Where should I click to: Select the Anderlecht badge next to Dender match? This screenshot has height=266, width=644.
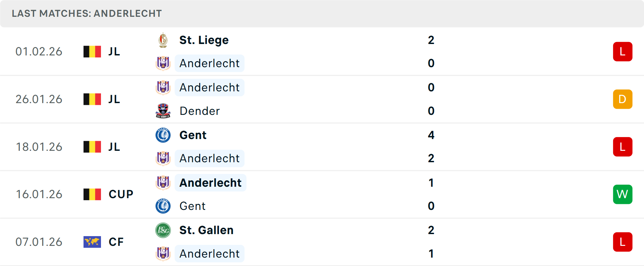(163, 87)
